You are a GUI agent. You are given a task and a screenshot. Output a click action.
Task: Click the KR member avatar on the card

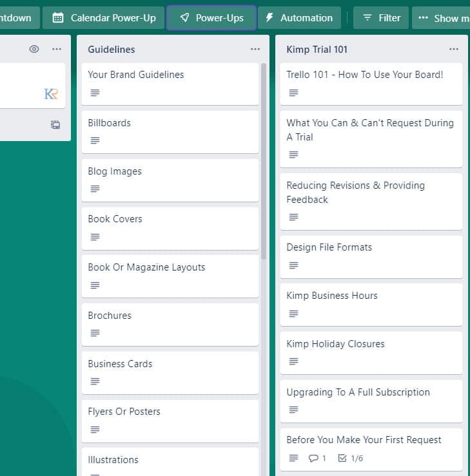(x=51, y=94)
